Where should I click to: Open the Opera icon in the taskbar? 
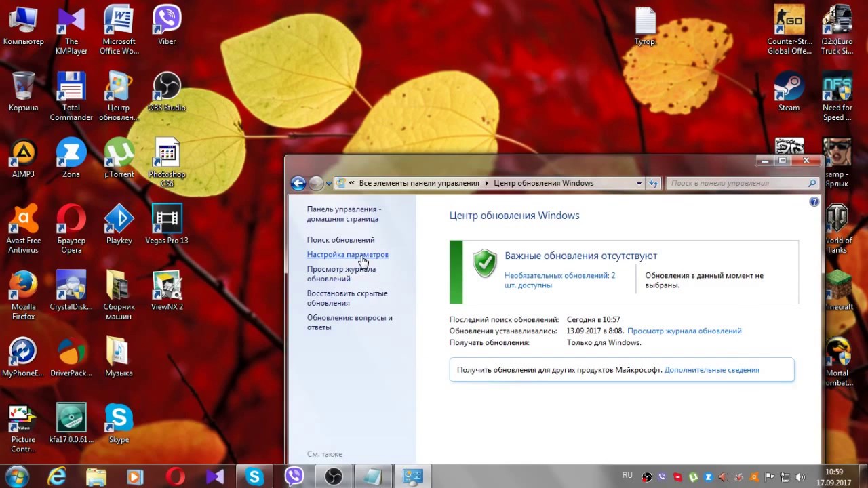pos(175,476)
